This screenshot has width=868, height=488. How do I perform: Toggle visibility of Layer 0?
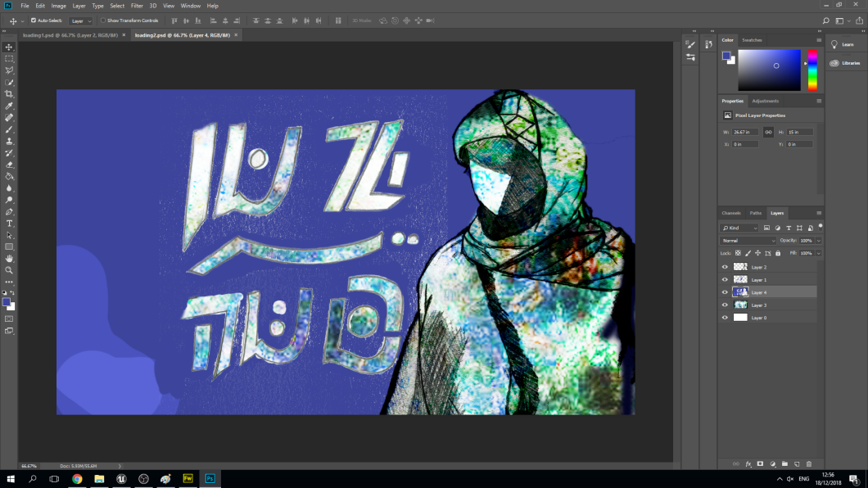[x=724, y=317]
